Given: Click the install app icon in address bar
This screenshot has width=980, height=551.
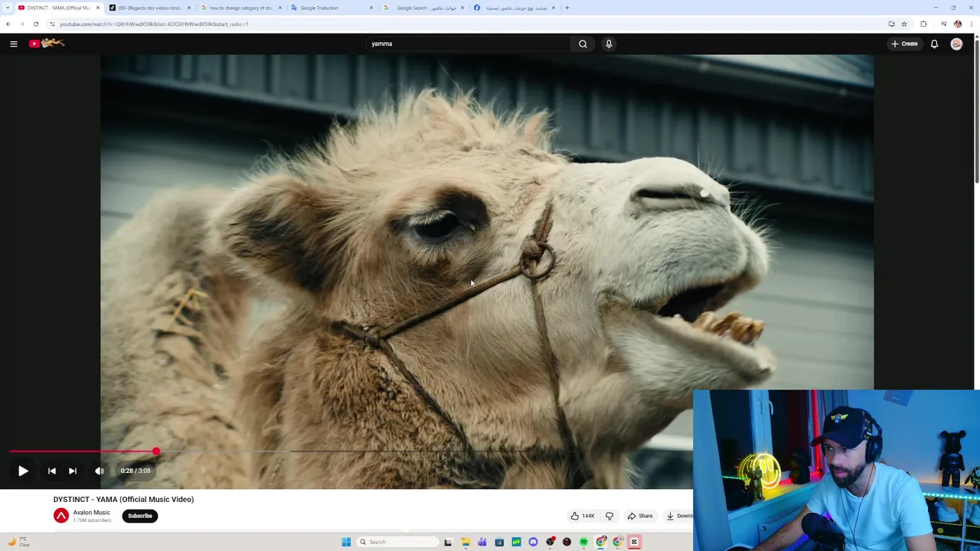Looking at the screenshot, I should point(891,24).
